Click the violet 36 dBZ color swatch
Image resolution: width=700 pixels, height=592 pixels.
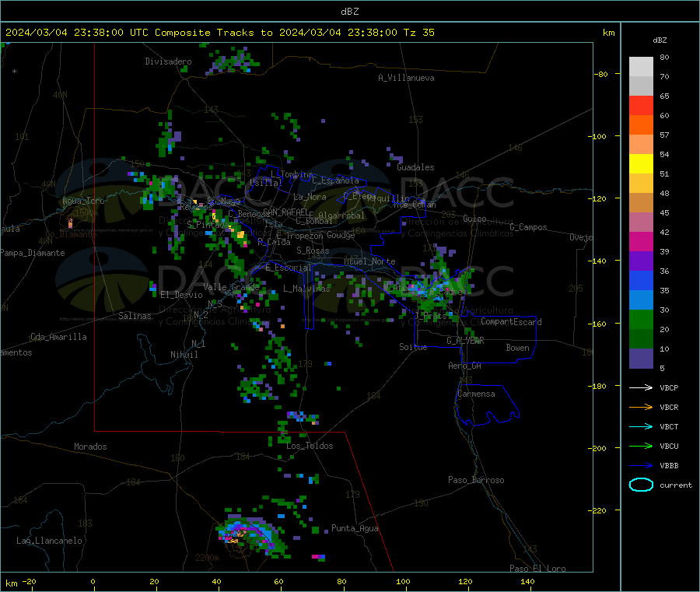[x=641, y=261]
